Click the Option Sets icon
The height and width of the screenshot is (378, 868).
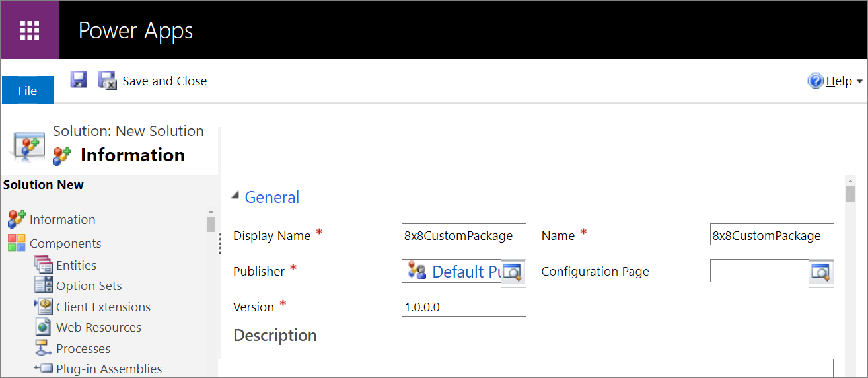tap(44, 285)
